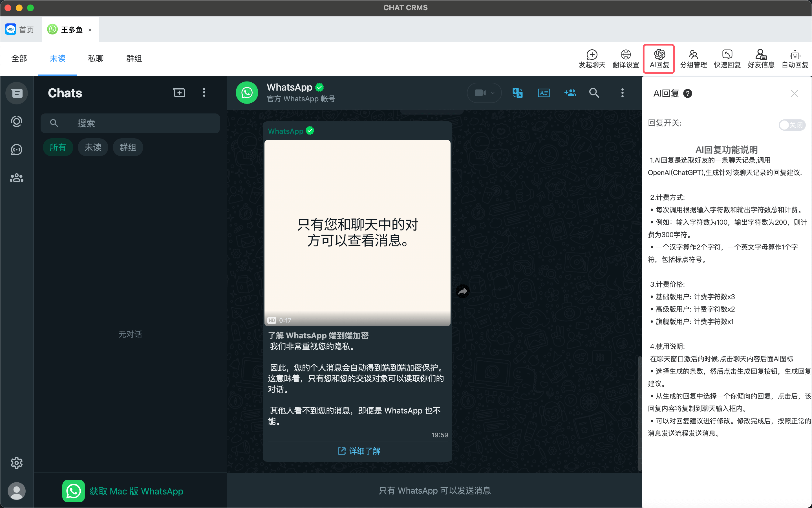This screenshot has height=508, width=812.
Task: Click 获取 Mac 版 WhatsApp link
Action: click(123, 491)
